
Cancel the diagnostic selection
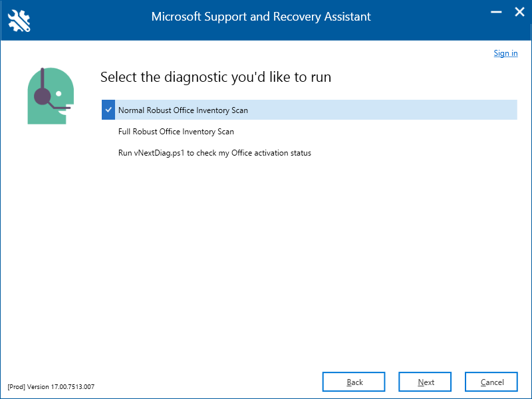(491, 382)
